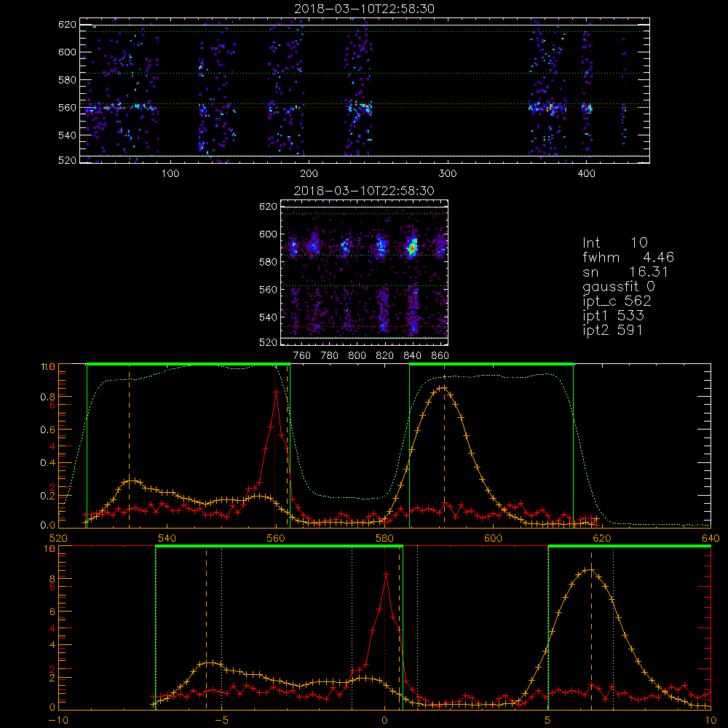The image size is (728, 728).
Task: Click x-axis label 100 of top spectrogram
Action: (x=170, y=174)
